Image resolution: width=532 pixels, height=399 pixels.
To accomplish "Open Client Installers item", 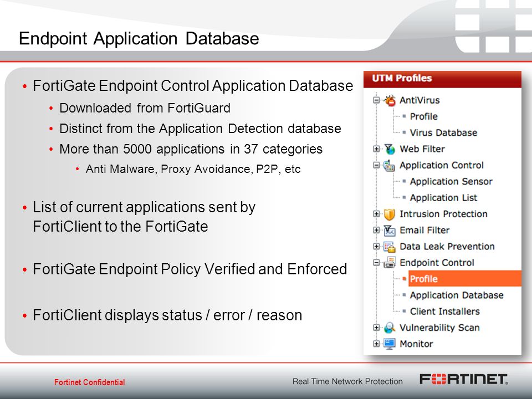I will click(444, 311).
